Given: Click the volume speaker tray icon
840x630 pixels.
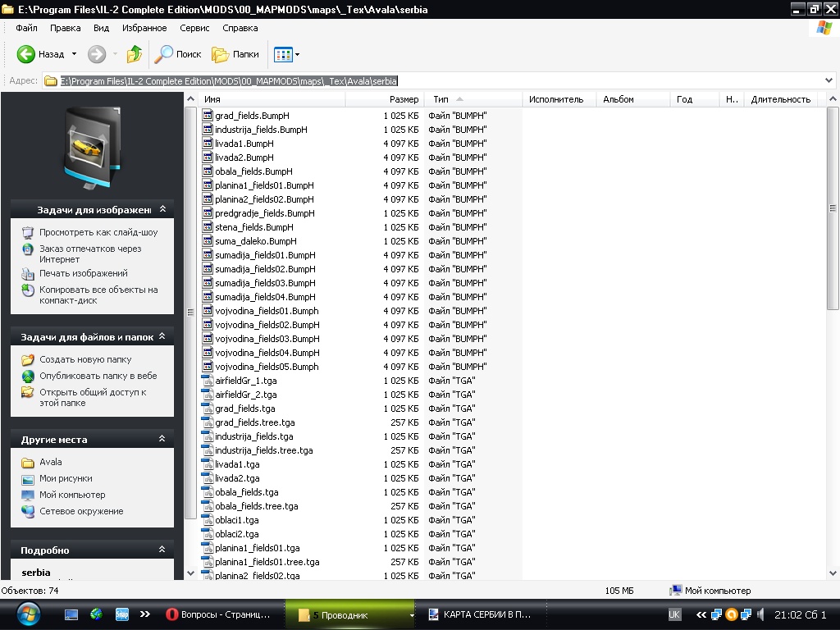Looking at the screenshot, I should (760, 614).
